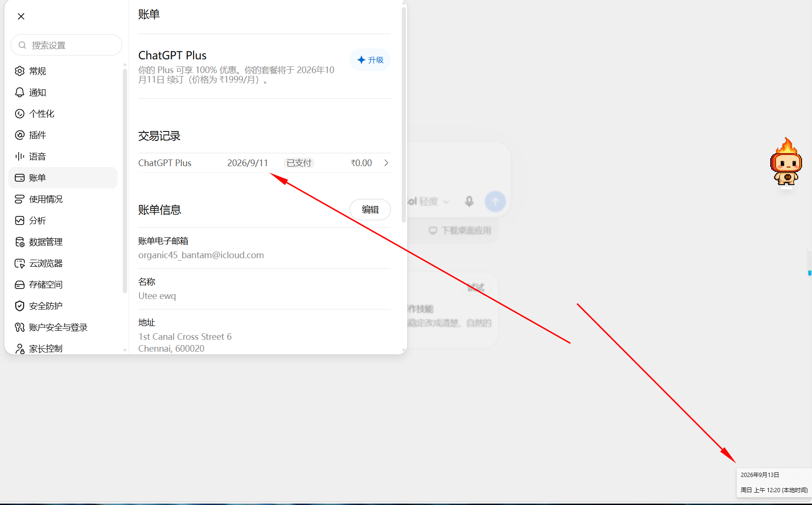Click the 升级 upgrade button
Image resolution: width=812 pixels, height=505 pixels.
click(x=370, y=60)
